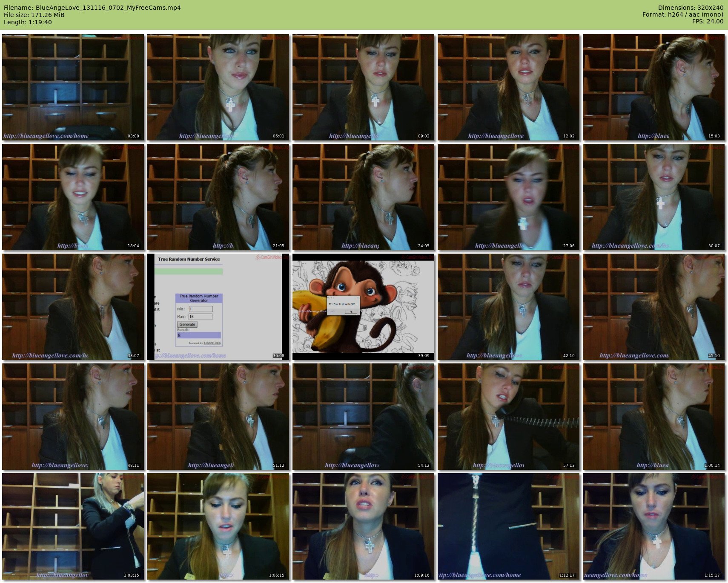Click the thumbnail timestamped 48:11

tap(73, 417)
